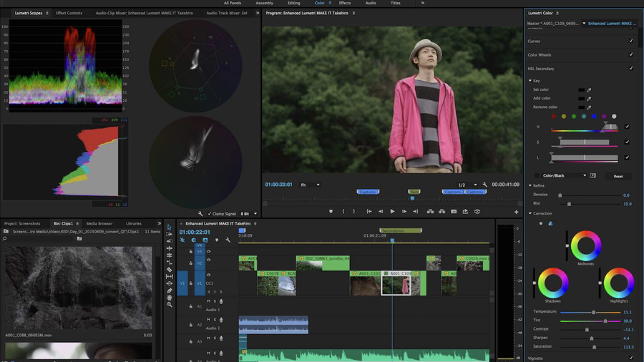Open the Media Browser tab
Image resolution: width=644 pixels, height=362 pixels.
[x=100, y=223]
